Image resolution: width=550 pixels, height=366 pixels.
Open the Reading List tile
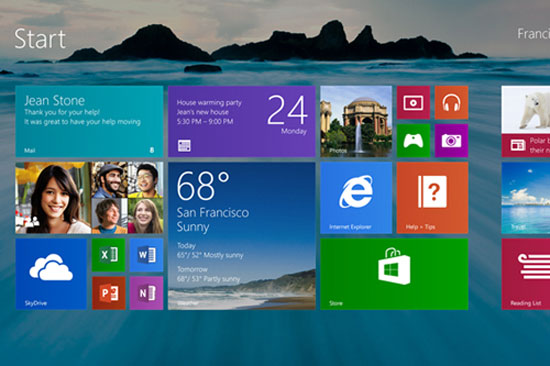point(526,274)
